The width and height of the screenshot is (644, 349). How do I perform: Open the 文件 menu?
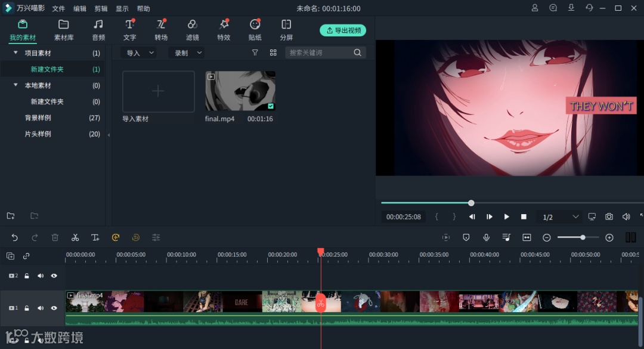pyautogui.click(x=58, y=8)
